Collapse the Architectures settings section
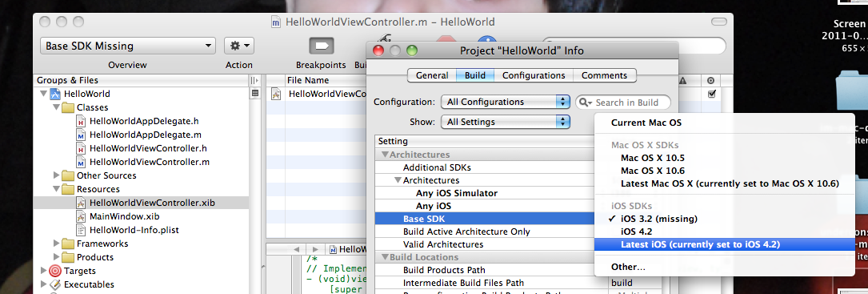 386,155
